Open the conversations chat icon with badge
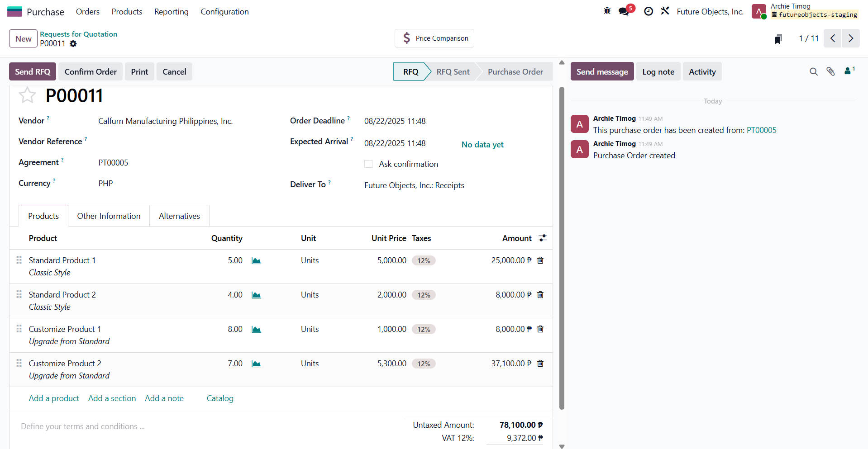This screenshot has height=449, width=868. point(624,11)
